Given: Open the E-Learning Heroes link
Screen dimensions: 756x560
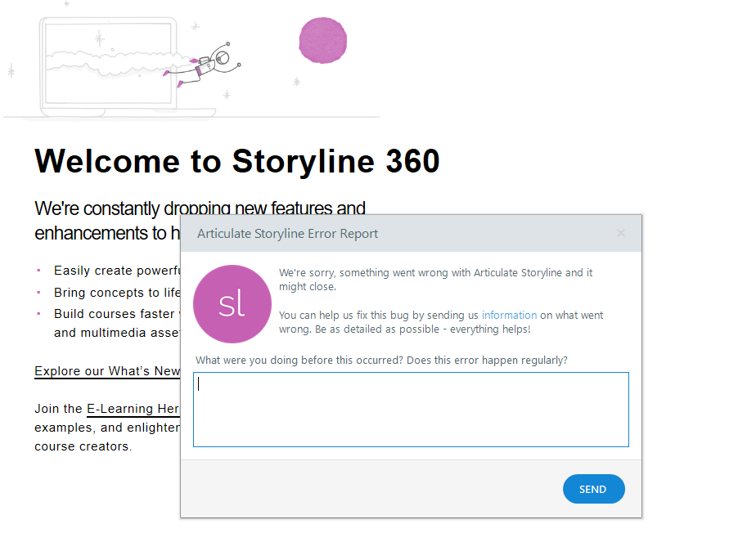Looking at the screenshot, I should (x=133, y=409).
